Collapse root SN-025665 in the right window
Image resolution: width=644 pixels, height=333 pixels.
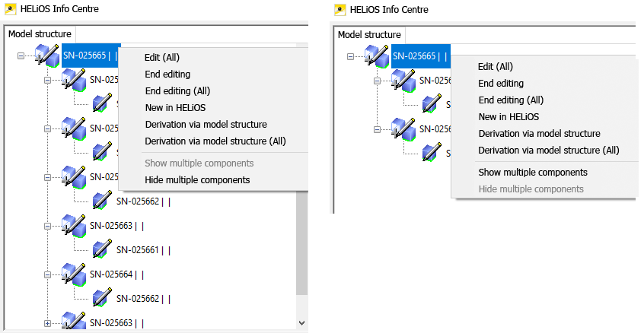coord(350,56)
